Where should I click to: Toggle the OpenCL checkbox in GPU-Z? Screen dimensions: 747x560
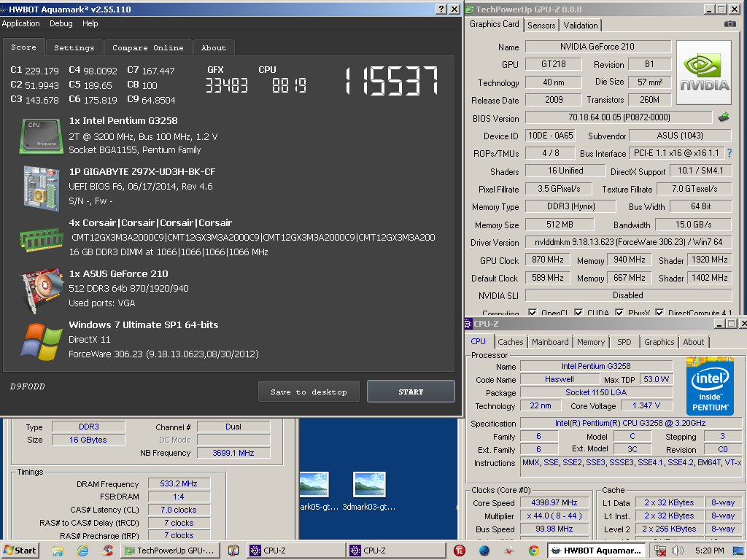pos(533,312)
